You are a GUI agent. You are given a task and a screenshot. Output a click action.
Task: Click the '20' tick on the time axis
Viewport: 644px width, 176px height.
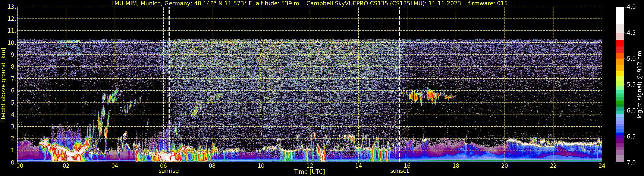[x=505, y=166]
